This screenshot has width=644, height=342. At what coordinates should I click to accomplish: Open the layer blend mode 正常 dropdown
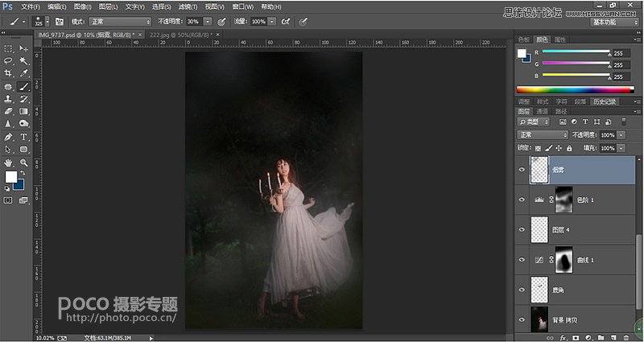pyautogui.click(x=543, y=135)
